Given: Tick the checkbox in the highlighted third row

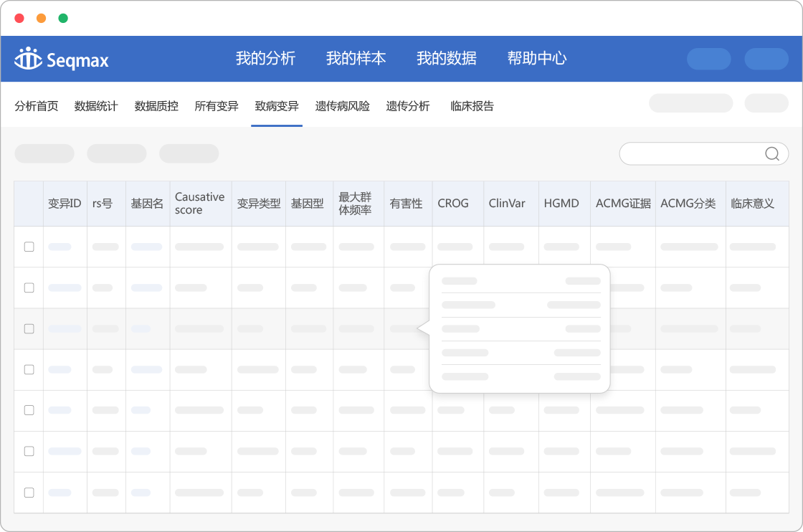Looking at the screenshot, I should coord(29,328).
